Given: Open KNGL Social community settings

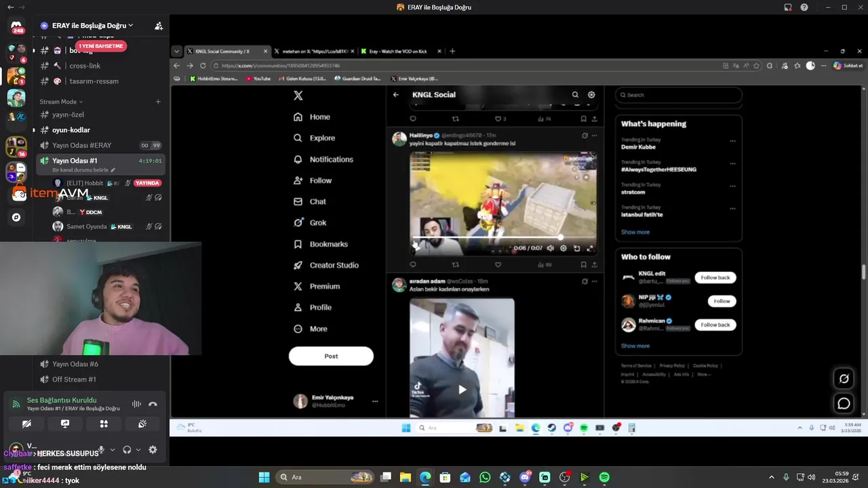Looking at the screenshot, I should click(x=591, y=95).
